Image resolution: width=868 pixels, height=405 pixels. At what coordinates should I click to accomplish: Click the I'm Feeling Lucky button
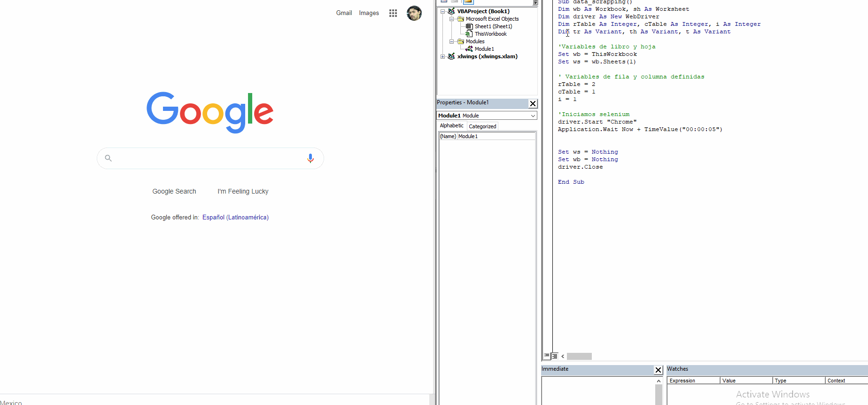pos(243,191)
